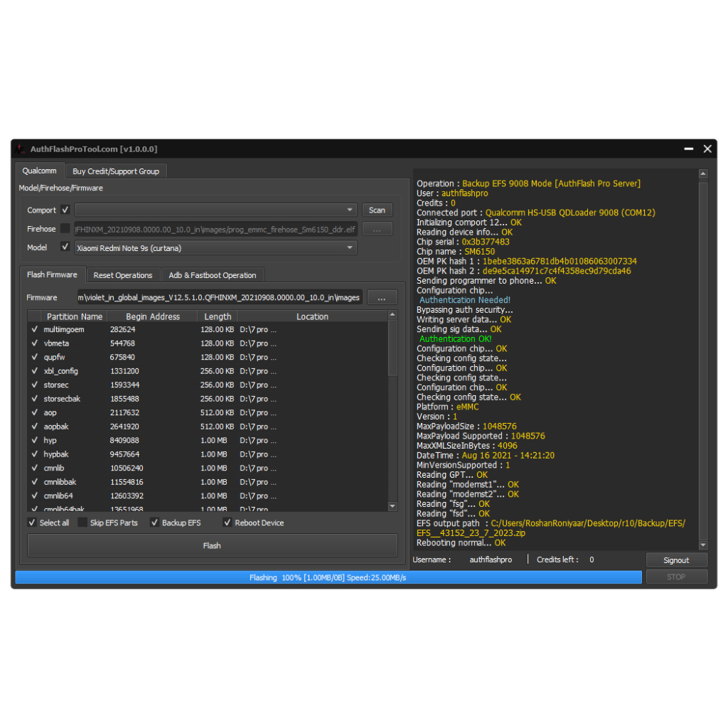Viewport: 728px width, 728px height.
Task: Uncheck the Reboot Device option
Action: pyautogui.click(x=227, y=523)
